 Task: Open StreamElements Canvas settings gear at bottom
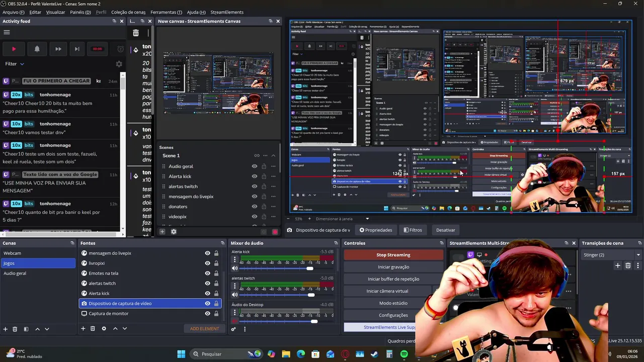174,232
